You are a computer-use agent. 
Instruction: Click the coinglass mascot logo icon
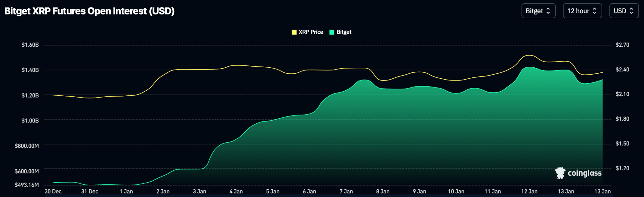point(560,173)
